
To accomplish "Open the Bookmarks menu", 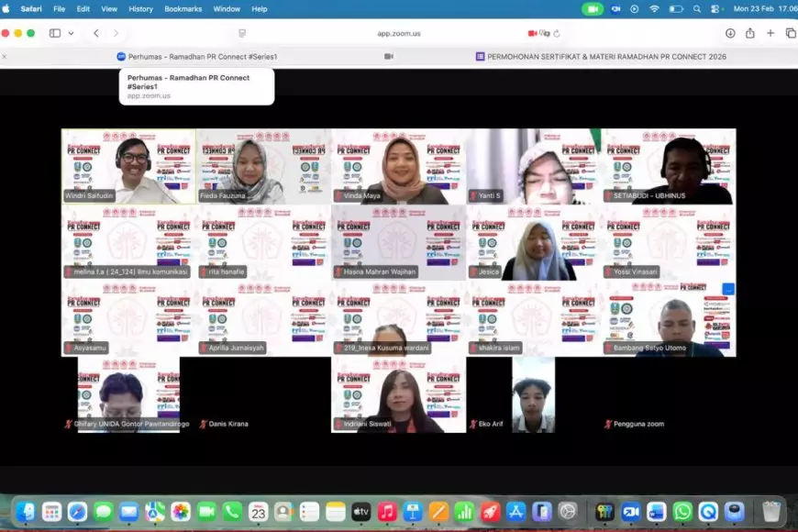I will (183, 8).
